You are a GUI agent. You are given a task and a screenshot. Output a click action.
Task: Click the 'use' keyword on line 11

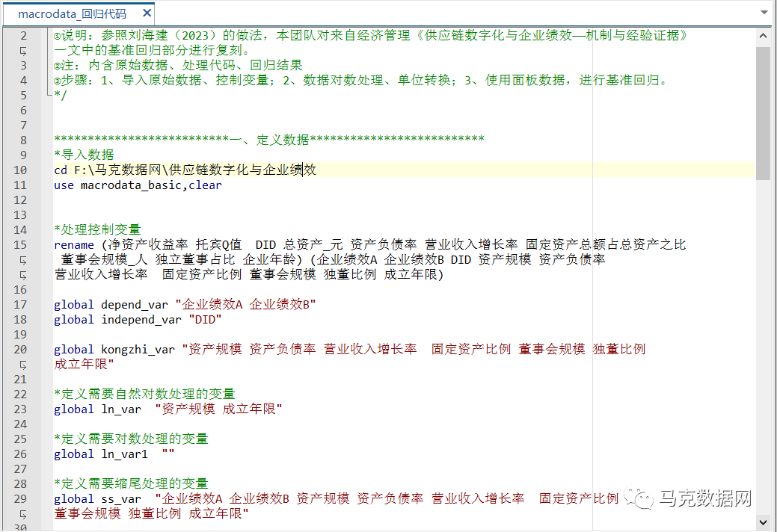point(64,185)
